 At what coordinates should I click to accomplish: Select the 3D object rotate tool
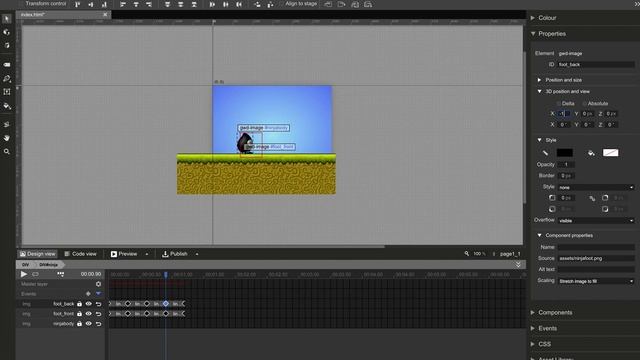pos(7,32)
